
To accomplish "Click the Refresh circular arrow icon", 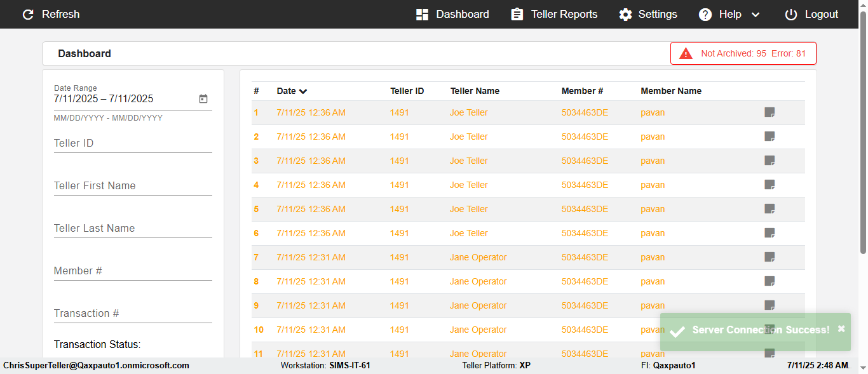I will click(28, 15).
